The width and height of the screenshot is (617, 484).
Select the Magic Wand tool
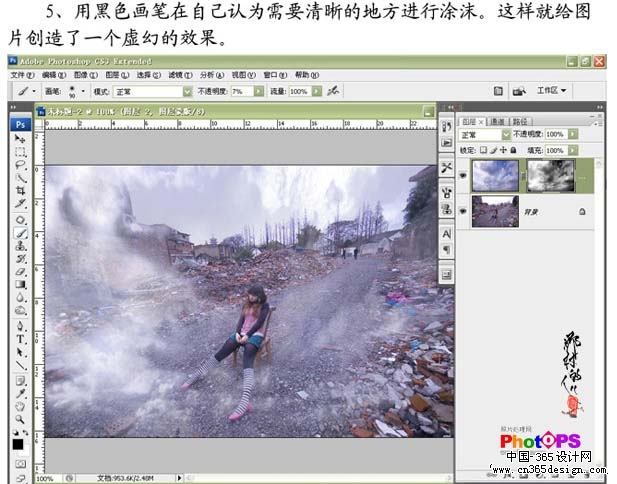tap(20, 178)
